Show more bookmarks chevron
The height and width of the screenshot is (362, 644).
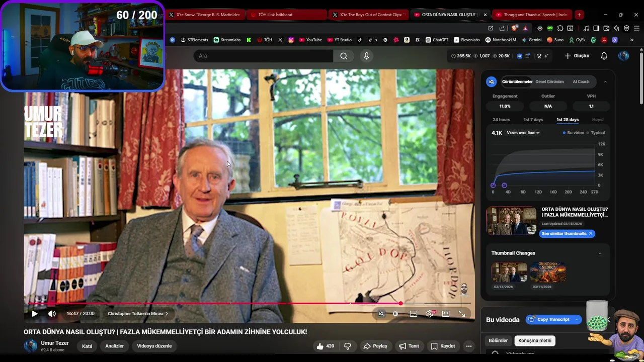(632, 40)
